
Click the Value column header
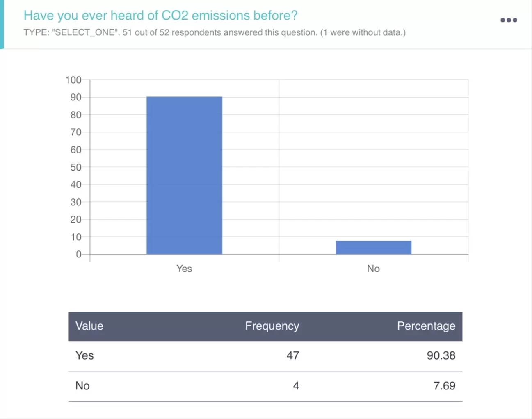point(89,326)
